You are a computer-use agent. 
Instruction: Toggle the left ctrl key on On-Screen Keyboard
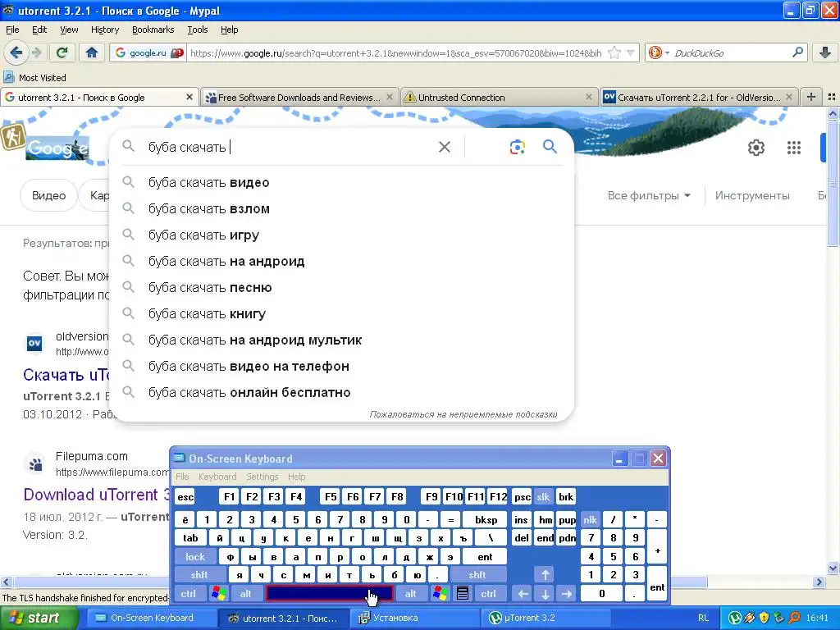point(188,594)
